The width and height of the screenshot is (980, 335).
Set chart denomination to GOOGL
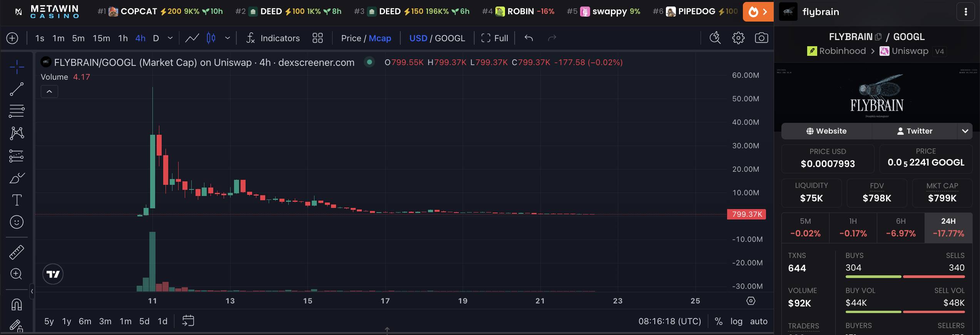450,38
